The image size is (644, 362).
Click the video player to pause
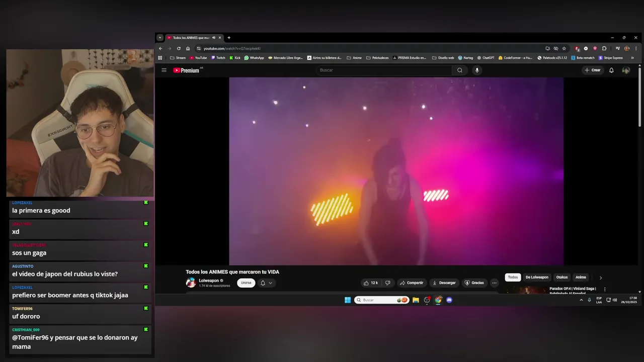(x=396, y=171)
